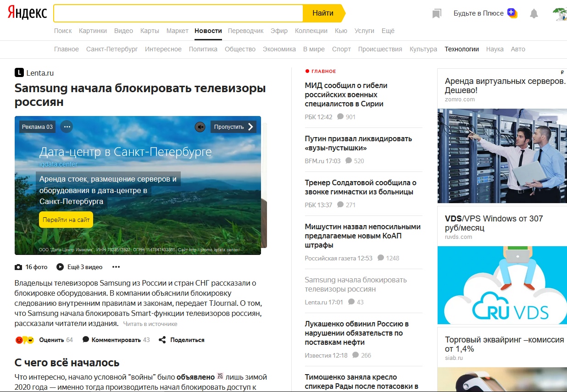Open the Экономика news category

(279, 49)
